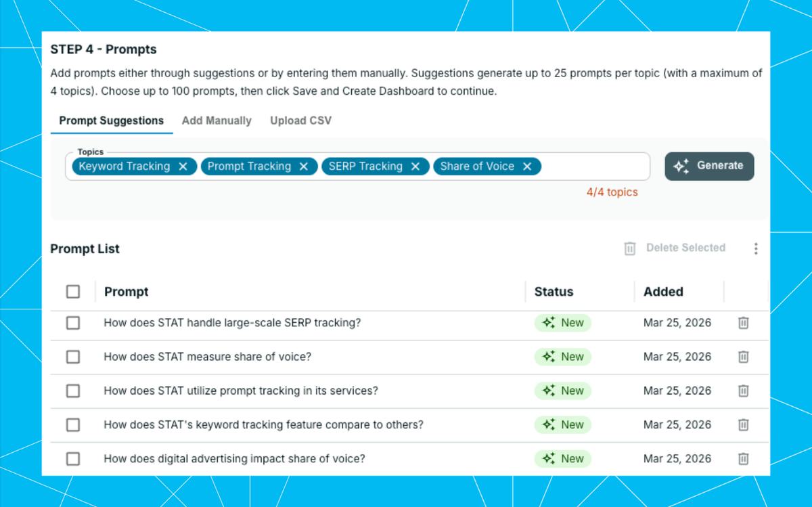
Task: Open the Prompt List three-dot options menu
Action: click(x=756, y=248)
